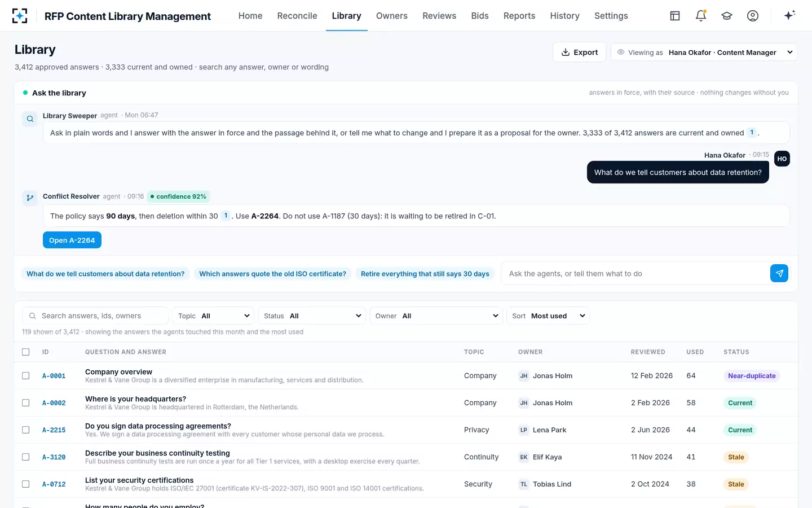This screenshot has width=812, height=508.
Task: Open the layout panel icon
Action: click(x=675, y=16)
